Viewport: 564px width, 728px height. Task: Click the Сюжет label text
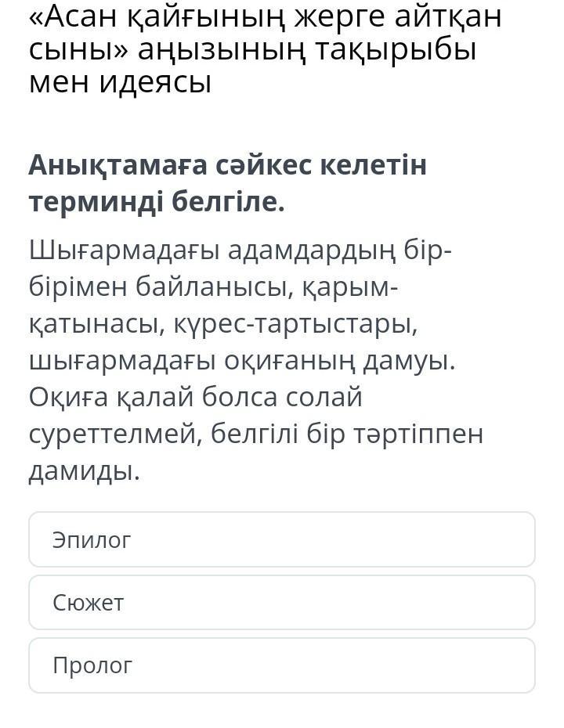point(89,603)
